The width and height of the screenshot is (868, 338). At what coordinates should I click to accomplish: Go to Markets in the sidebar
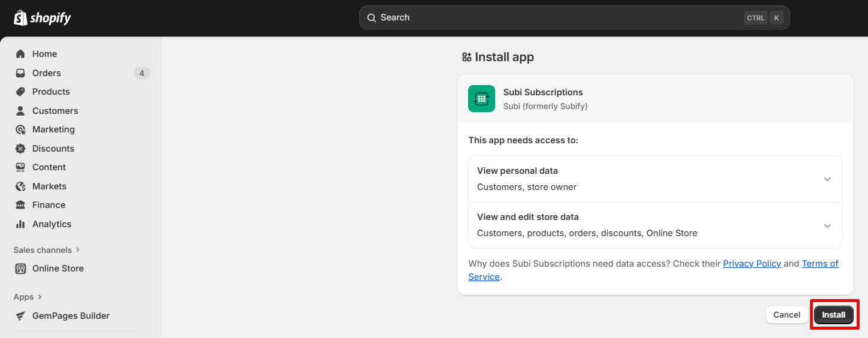[x=49, y=186]
